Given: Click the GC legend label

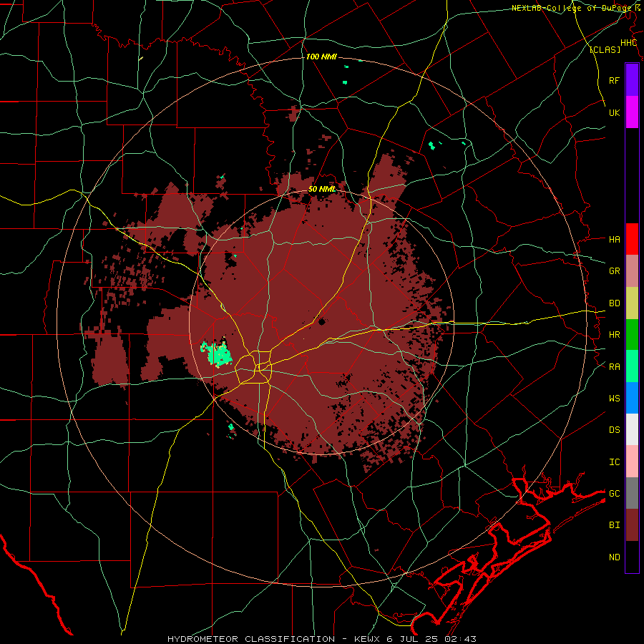Looking at the screenshot, I should pos(614,493).
